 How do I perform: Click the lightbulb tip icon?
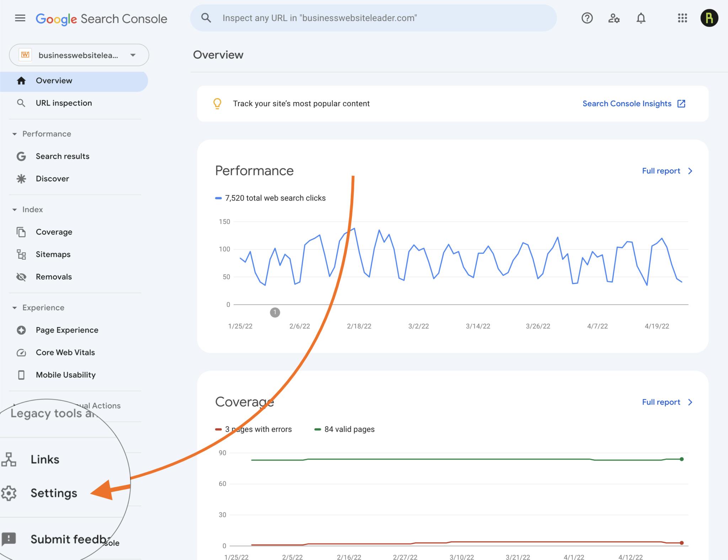coord(217,104)
